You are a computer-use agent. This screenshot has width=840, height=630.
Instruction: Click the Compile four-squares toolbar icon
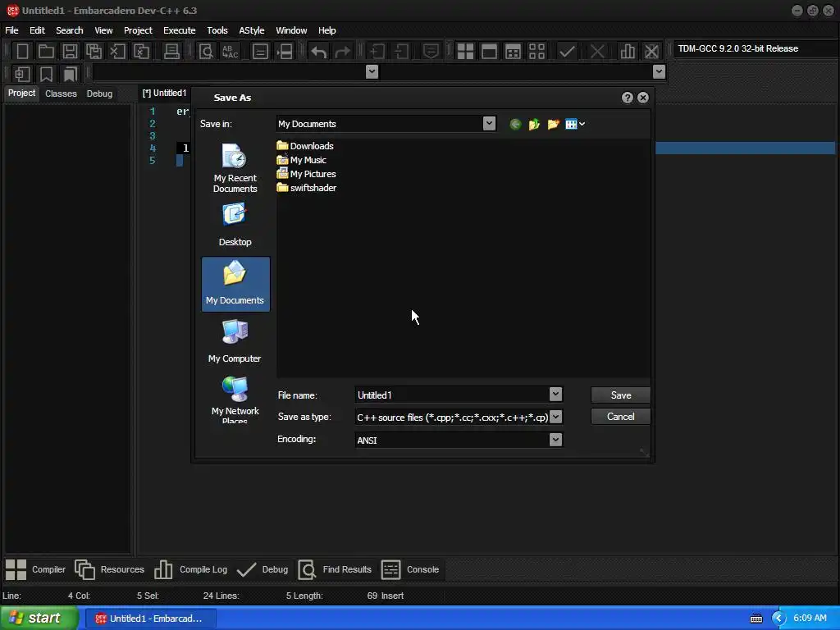(465, 52)
